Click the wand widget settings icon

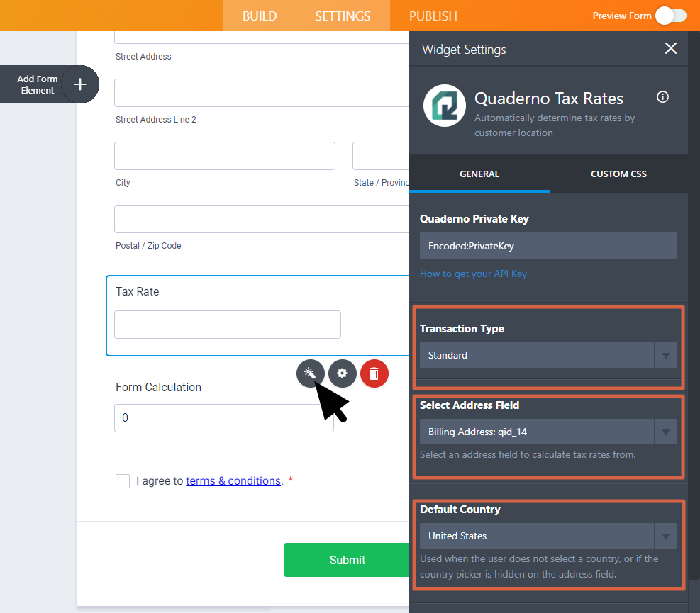tap(310, 373)
